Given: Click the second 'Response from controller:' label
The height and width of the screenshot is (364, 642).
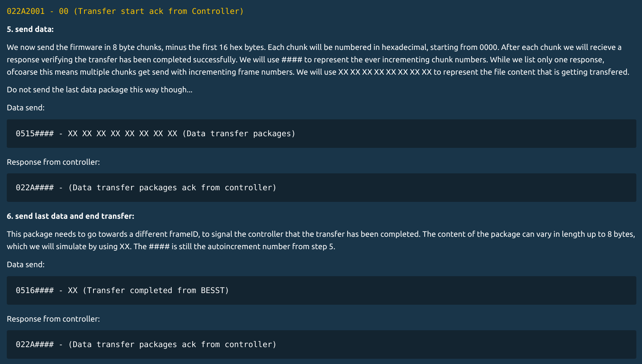Looking at the screenshot, I should (x=53, y=319).
